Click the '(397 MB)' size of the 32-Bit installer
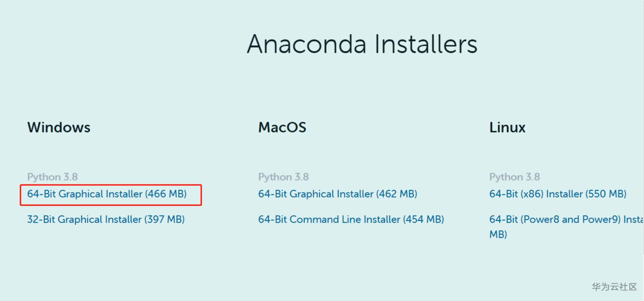The height and width of the screenshot is (301, 644). pyautogui.click(x=164, y=219)
